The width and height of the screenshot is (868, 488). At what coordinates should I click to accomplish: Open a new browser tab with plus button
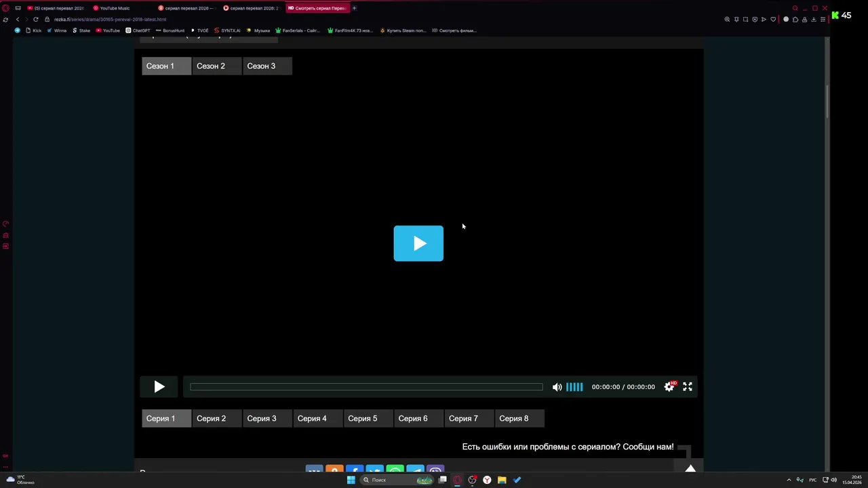354,8
